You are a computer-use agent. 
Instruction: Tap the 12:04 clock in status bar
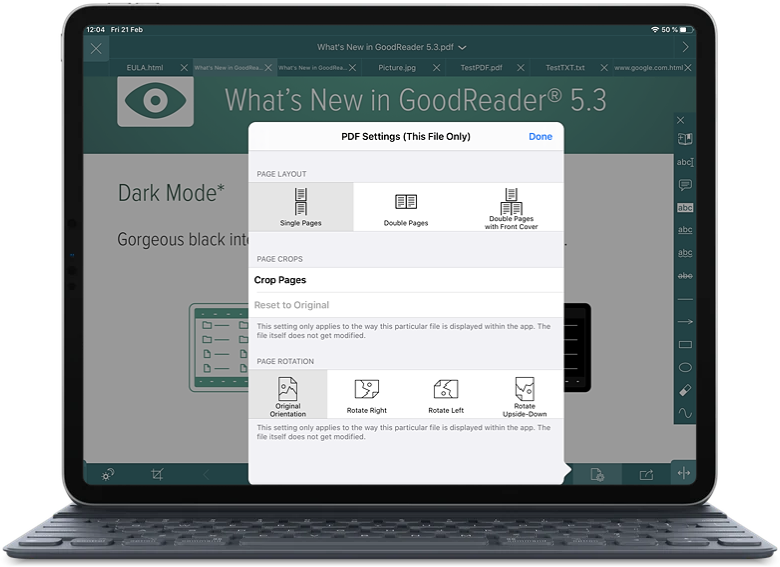click(x=96, y=30)
